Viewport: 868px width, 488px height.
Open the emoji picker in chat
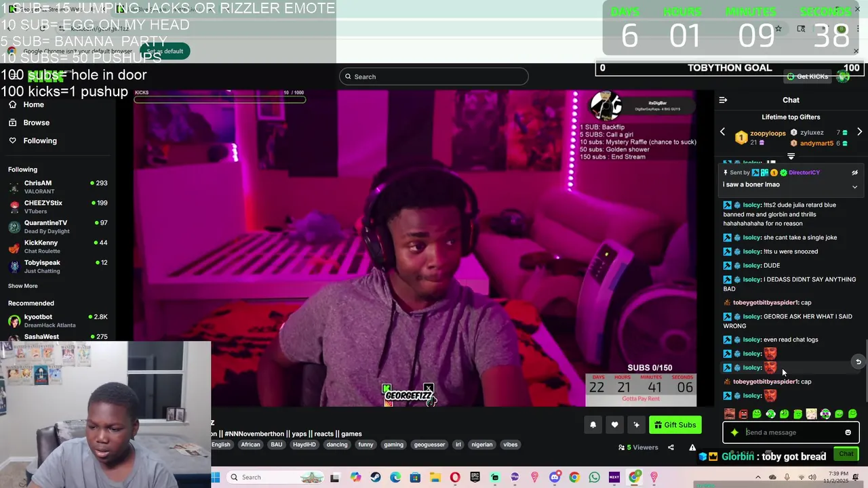pos(848,432)
